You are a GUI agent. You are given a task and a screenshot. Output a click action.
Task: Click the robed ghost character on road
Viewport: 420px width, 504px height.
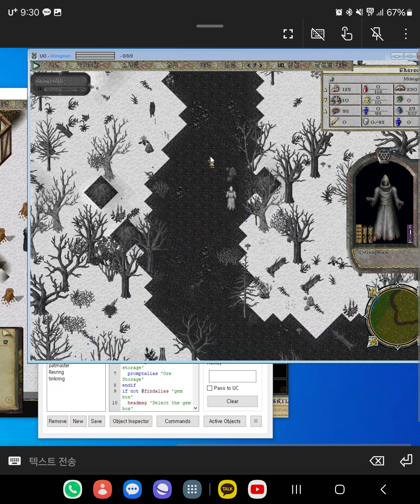[x=231, y=198]
